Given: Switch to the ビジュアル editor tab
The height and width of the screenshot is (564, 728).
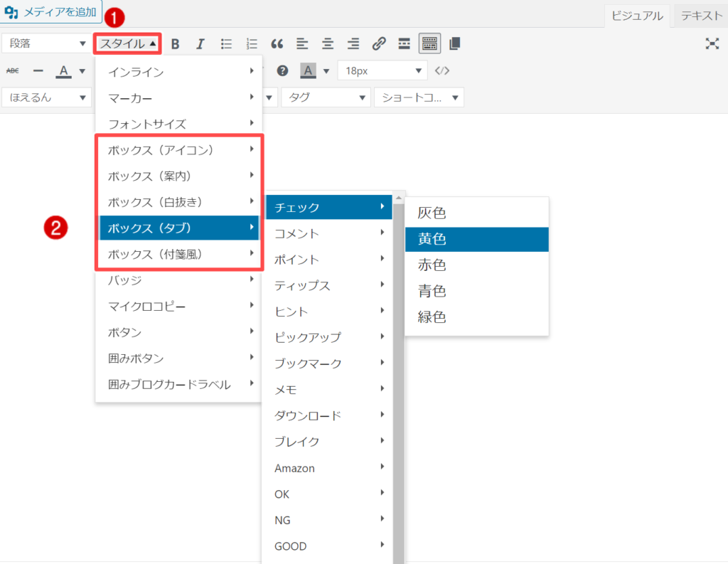Looking at the screenshot, I should click(x=637, y=16).
